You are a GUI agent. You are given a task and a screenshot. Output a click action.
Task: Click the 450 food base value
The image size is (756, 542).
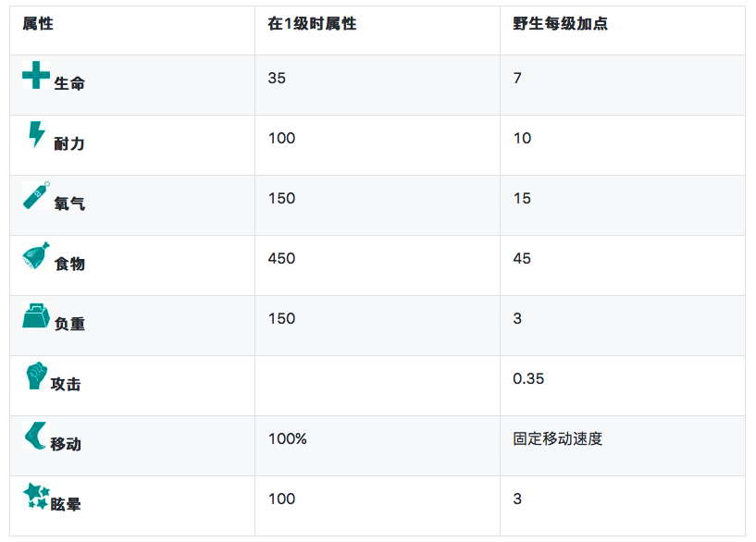(x=281, y=258)
